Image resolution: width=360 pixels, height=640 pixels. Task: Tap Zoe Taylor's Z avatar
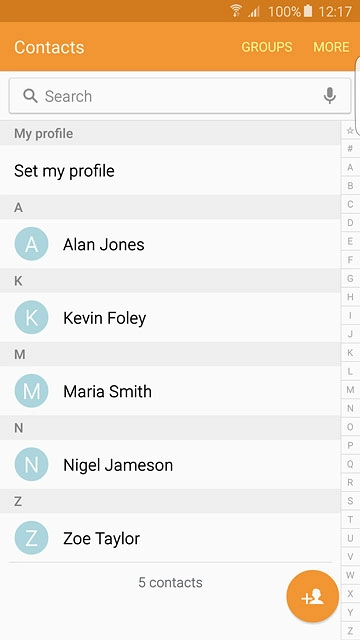click(31, 538)
